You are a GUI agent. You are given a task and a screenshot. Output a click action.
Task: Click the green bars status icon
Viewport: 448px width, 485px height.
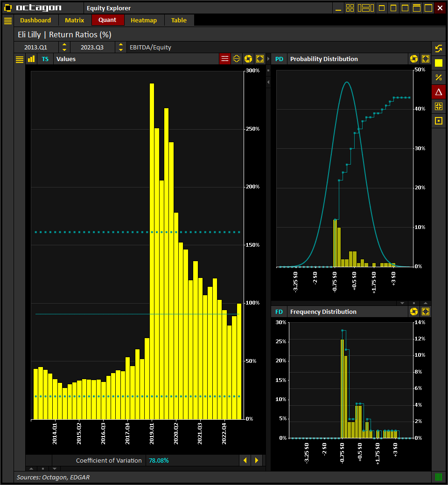point(439,477)
